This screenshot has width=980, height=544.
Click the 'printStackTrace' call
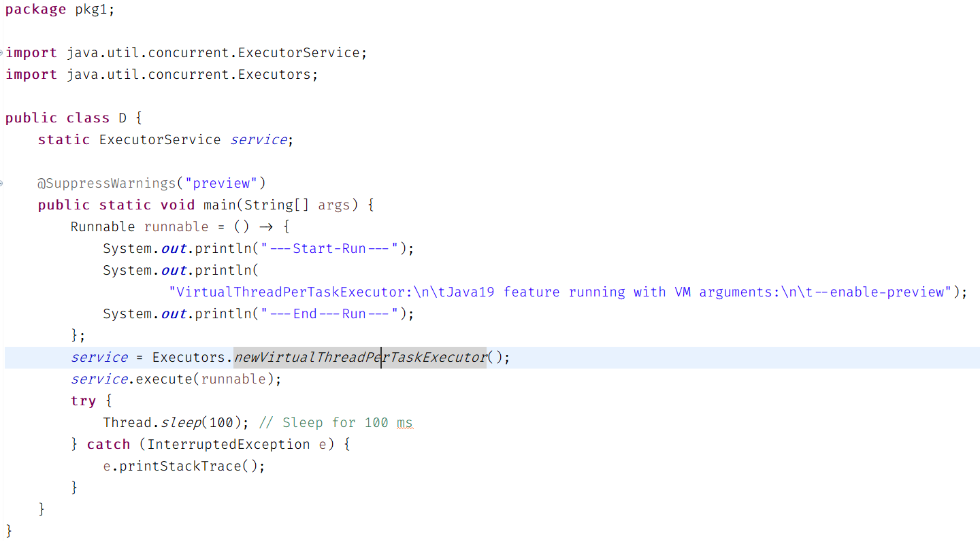coord(180,466)
